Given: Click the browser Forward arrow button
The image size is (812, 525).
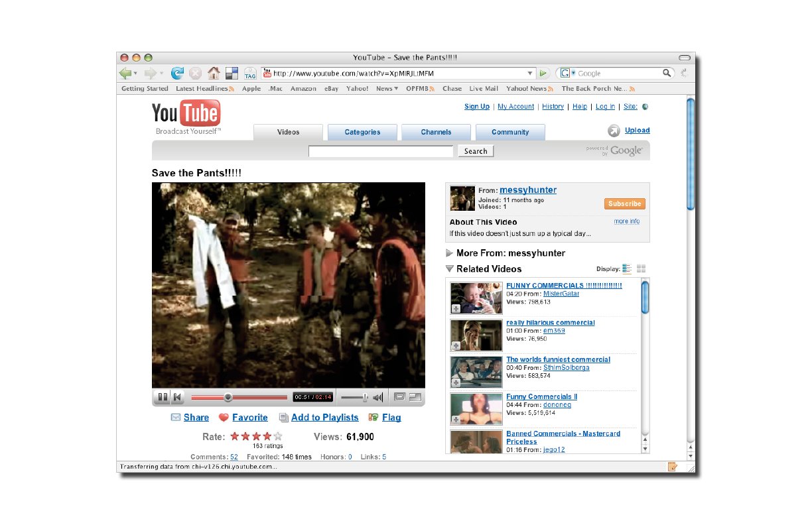Looking at the screenshot, I should (x=150, y=73).
